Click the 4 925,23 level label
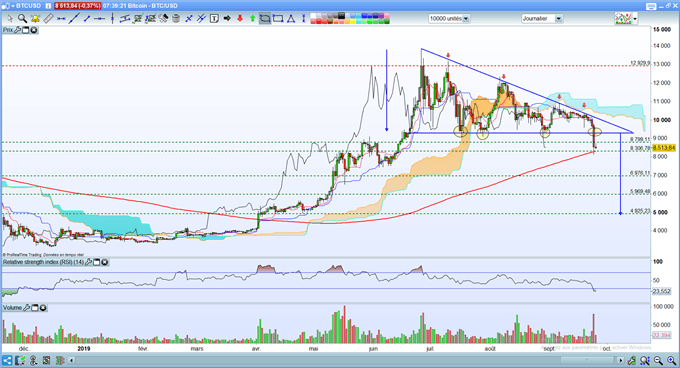The height and width of the screenshot is (368, 680). tap(640, 211)
